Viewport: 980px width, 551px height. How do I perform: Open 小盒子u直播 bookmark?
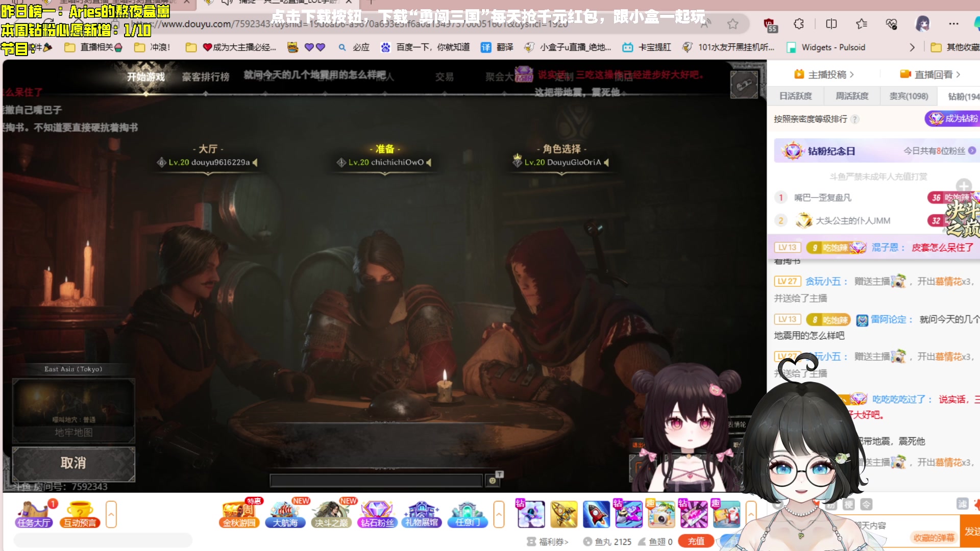point(568,47)
